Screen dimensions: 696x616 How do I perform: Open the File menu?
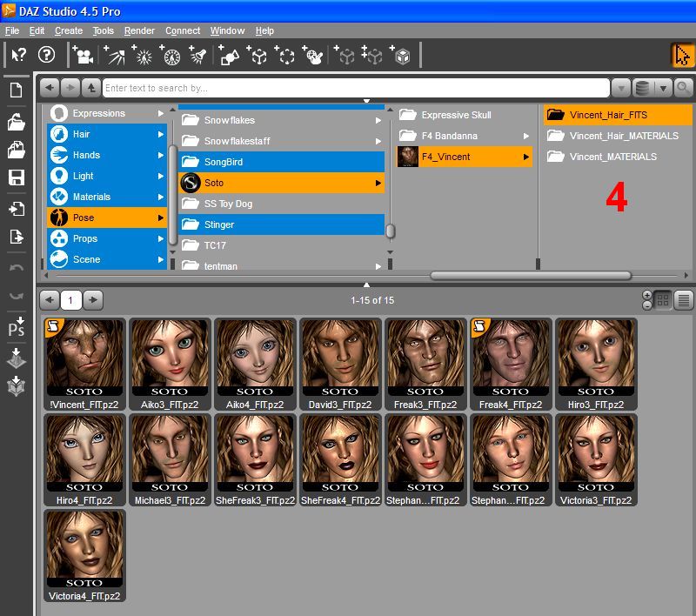click(x=12, y=30)
